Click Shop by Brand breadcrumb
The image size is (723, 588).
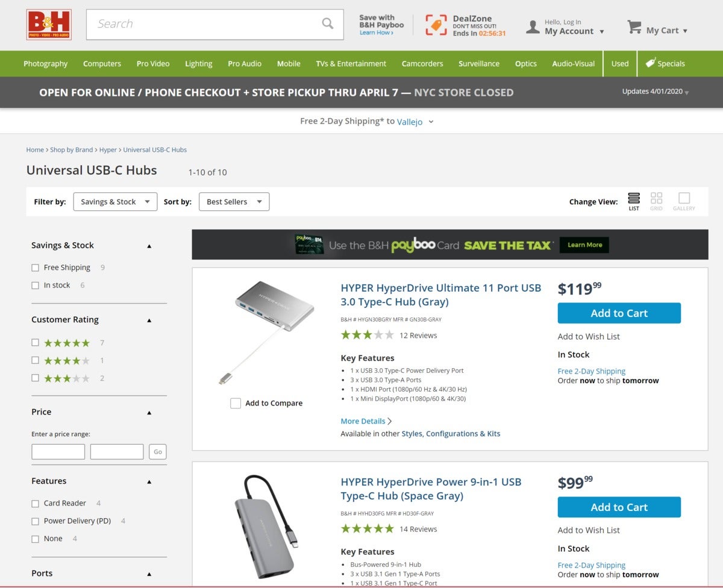71,149
